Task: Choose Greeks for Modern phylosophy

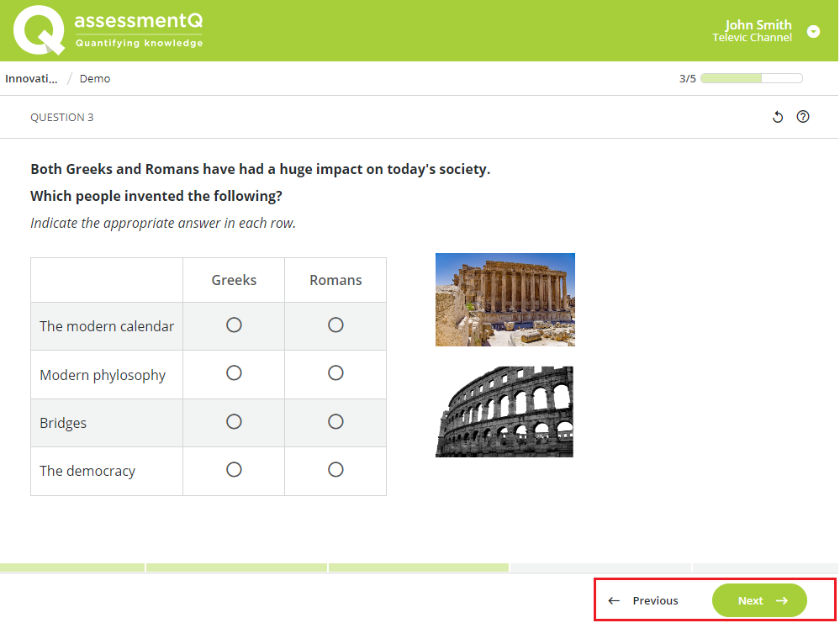Action: pos(234,372)
